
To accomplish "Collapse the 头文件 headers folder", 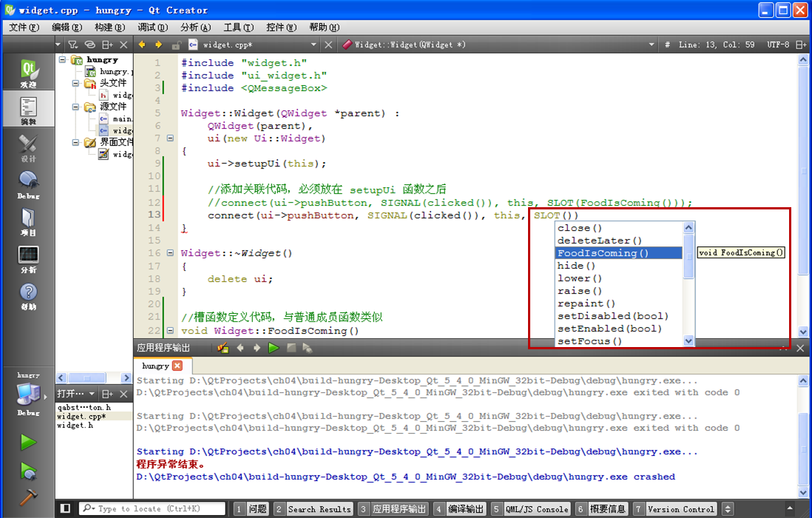I will [x=75, y=83].
